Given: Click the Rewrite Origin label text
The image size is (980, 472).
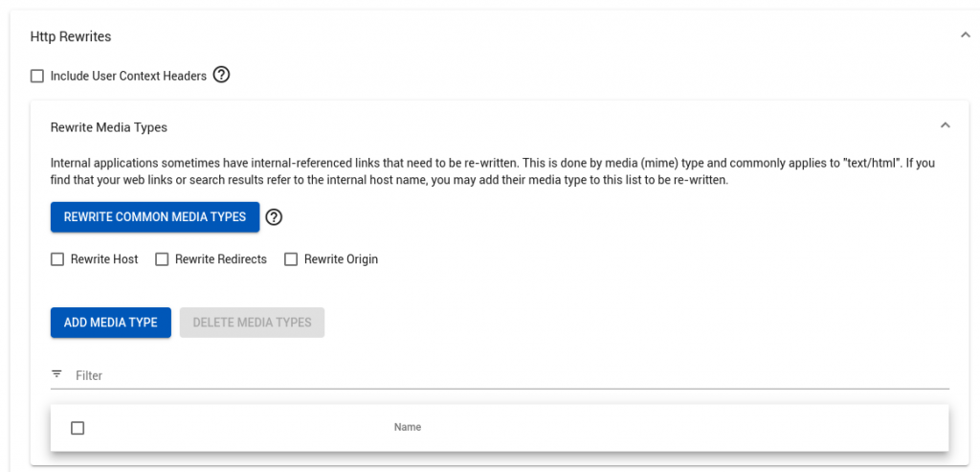Looking at the screenshot, I should click(341, 259).
